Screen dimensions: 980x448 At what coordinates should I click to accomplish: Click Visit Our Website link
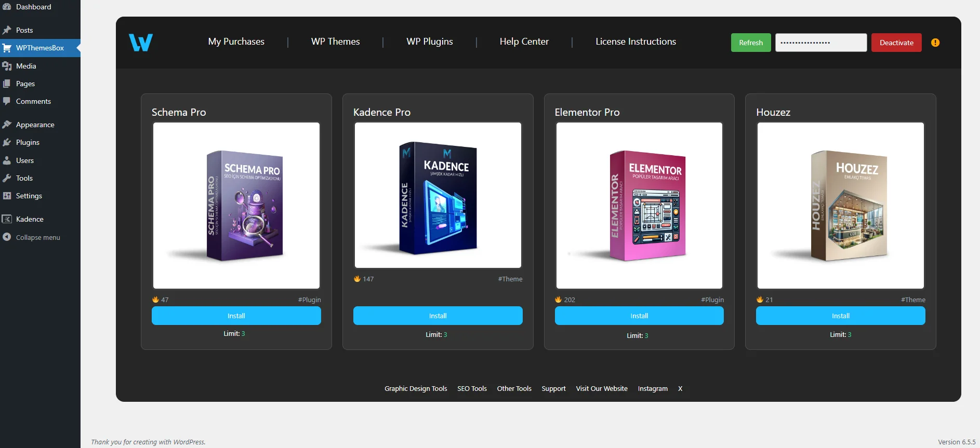tap(602, 388)
